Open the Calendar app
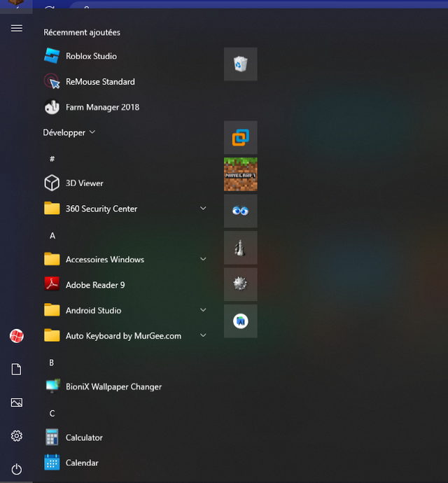The width and height of the screenshot is (448, 483). pyautogui.click(x=125, y=463)
